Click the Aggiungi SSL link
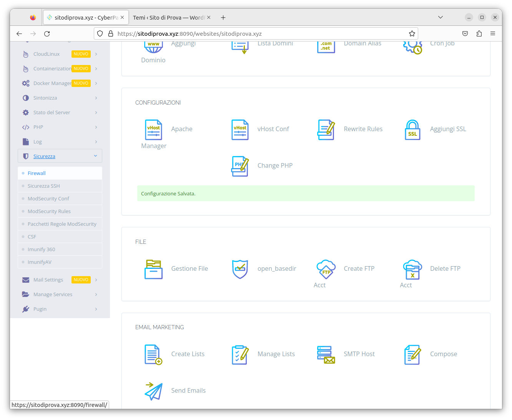 pos(448,129)
